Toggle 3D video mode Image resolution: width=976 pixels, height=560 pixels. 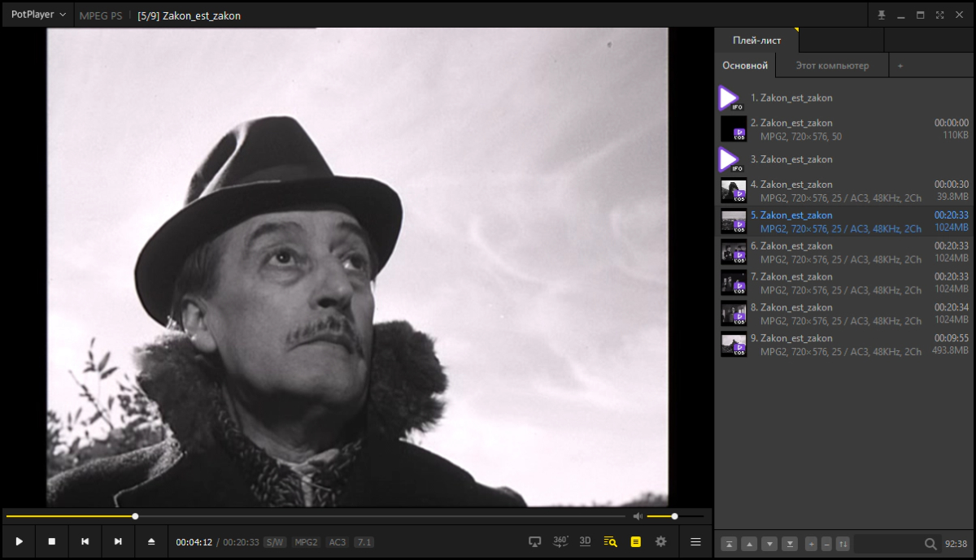[585, 541]
